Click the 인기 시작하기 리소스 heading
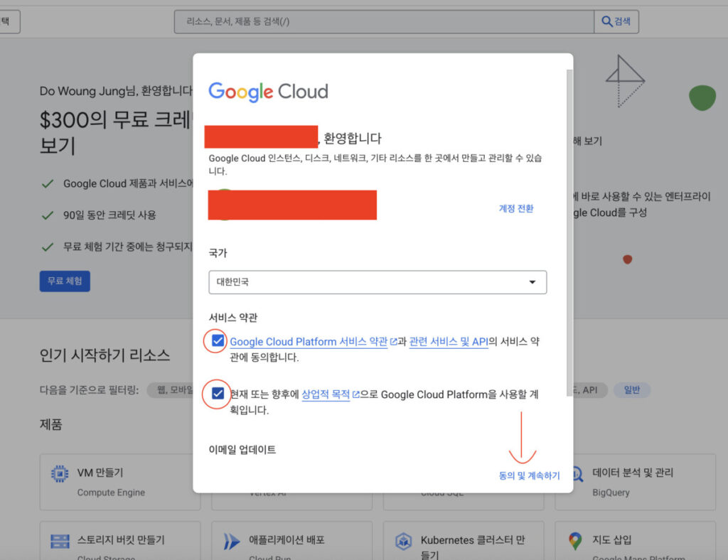728x560 pixels. point(105,355)
